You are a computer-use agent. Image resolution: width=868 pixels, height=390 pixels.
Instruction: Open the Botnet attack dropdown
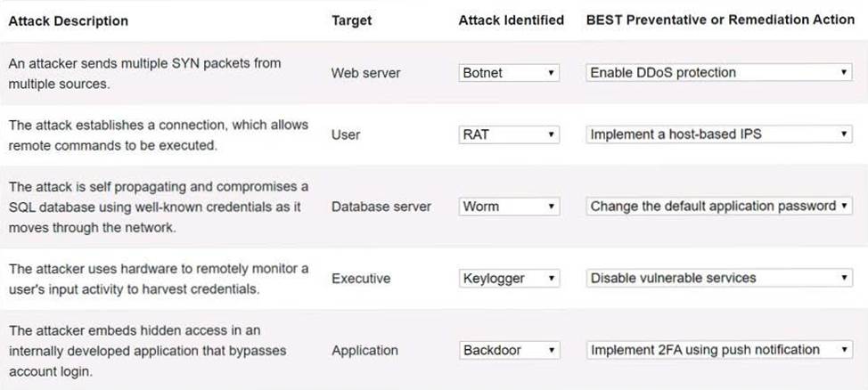510,73
